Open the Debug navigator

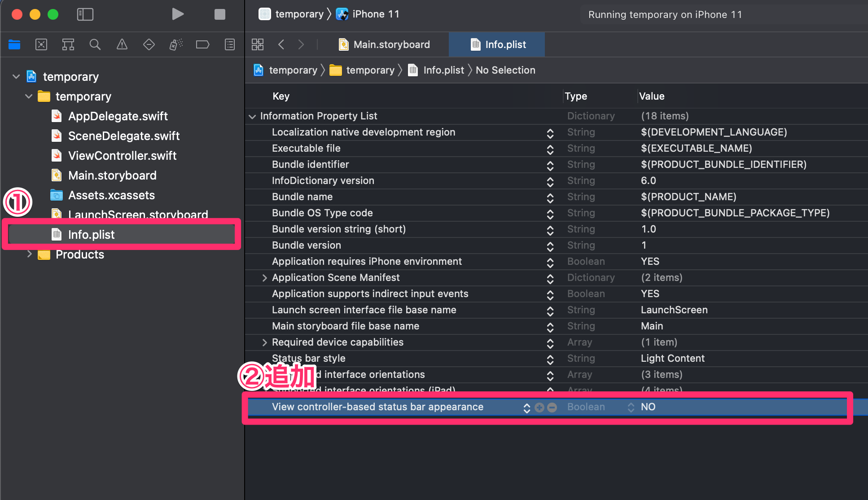(175, 44)
